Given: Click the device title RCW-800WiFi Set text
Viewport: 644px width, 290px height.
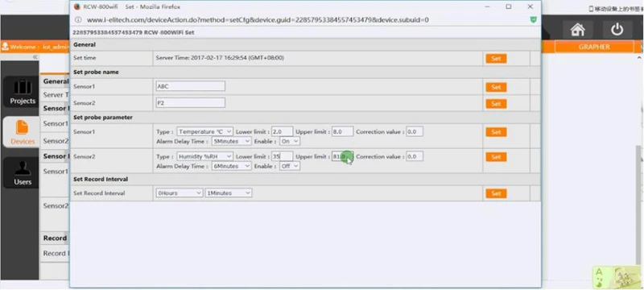Looking at the screenshot, I should pyautogui.click(x=133, y=32).
